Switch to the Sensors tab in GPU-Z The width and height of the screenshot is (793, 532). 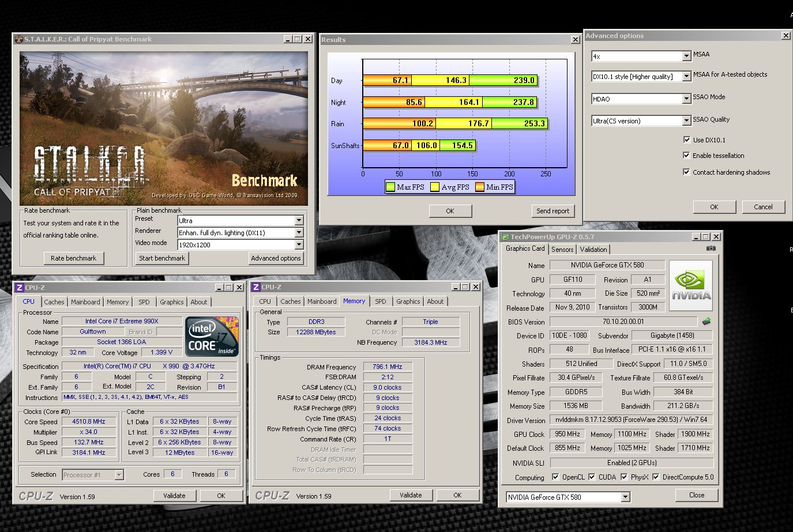tap(562, 250)
